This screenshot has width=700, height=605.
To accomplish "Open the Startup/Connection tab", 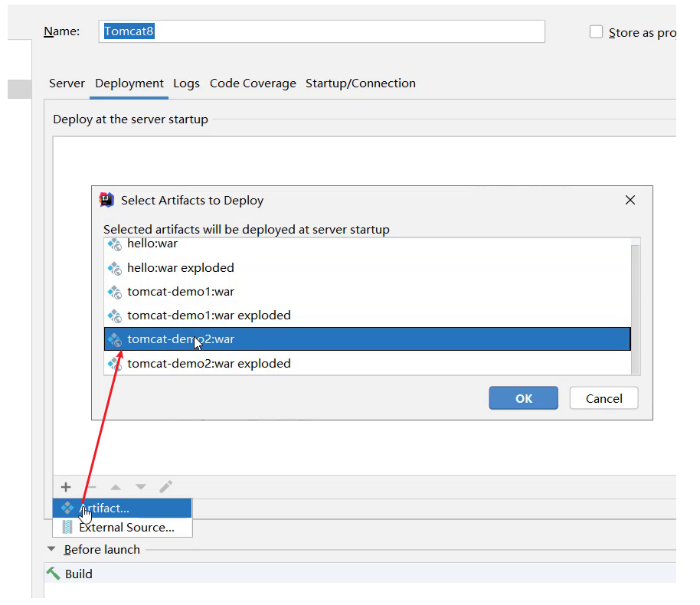I will coord(360,83).
